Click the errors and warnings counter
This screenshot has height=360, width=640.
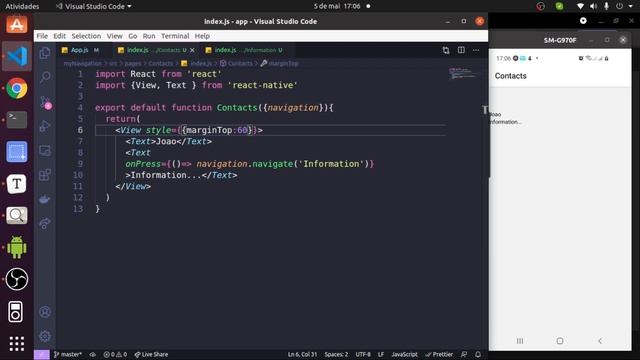[x=115, y=354]
